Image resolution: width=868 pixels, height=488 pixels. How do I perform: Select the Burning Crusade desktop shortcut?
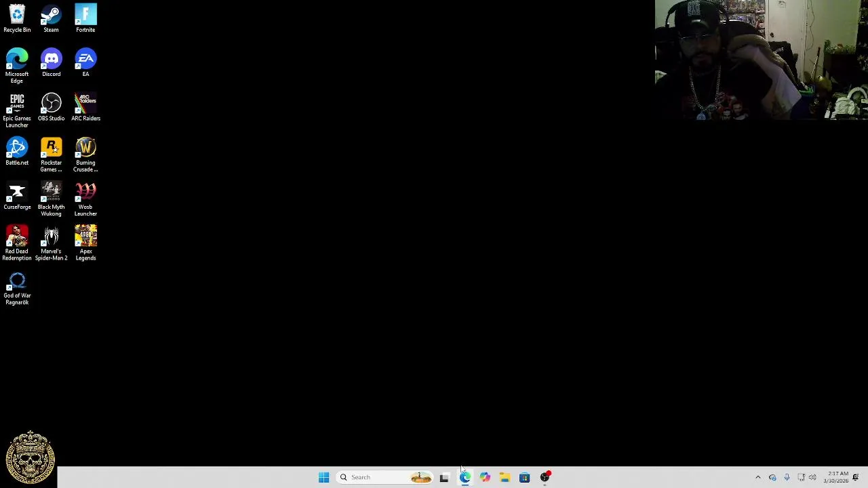coord(85,155)
